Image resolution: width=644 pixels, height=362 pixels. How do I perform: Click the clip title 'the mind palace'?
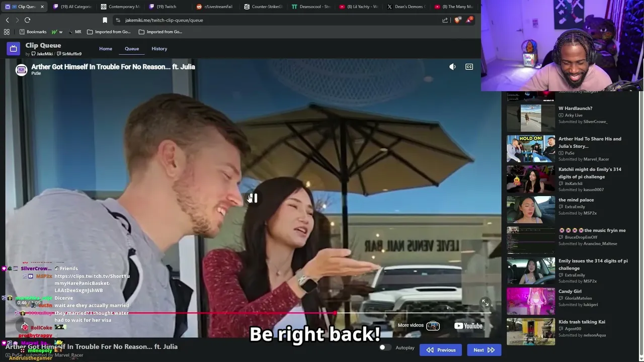576,200
